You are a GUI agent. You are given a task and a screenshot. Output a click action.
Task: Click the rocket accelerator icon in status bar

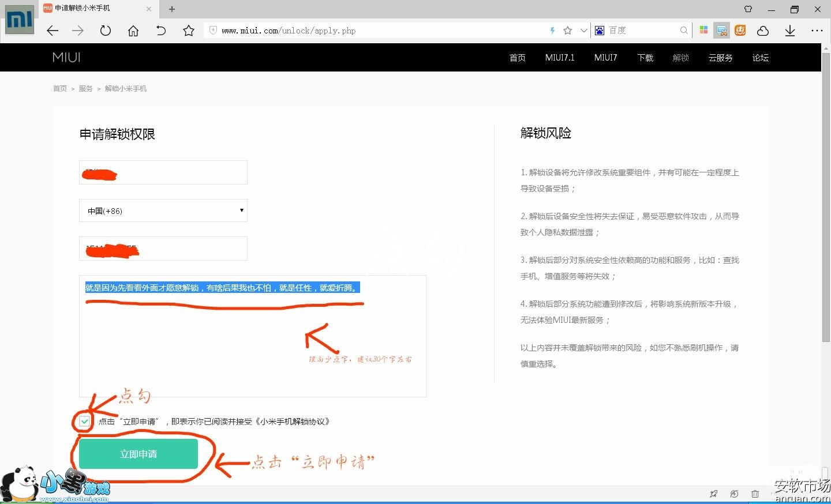pyautogui.click(x=714, y=494)
